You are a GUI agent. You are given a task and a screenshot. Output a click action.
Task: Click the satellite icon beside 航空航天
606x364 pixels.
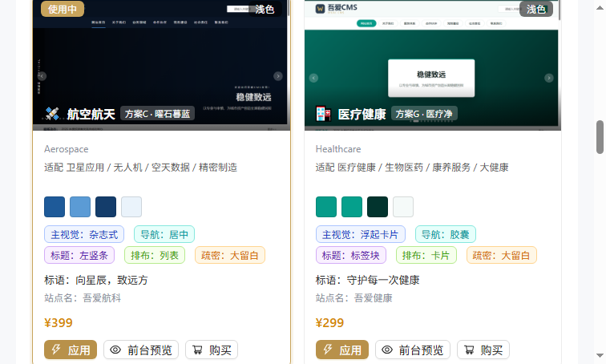52,114
